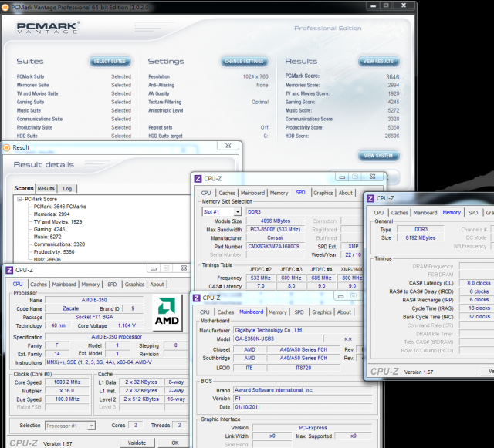Click the View Results button
494x448 pixels.
[x=378, y=62]
